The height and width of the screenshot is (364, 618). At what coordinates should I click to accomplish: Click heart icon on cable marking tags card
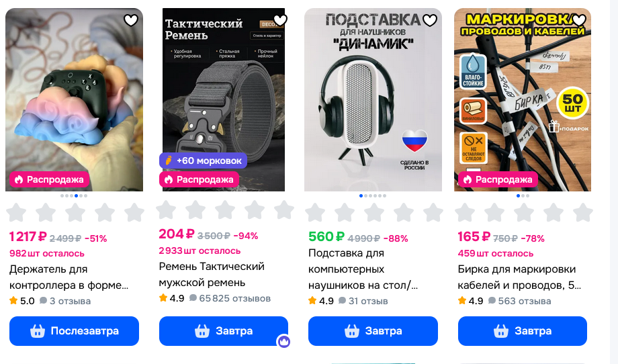click(579, 20)
